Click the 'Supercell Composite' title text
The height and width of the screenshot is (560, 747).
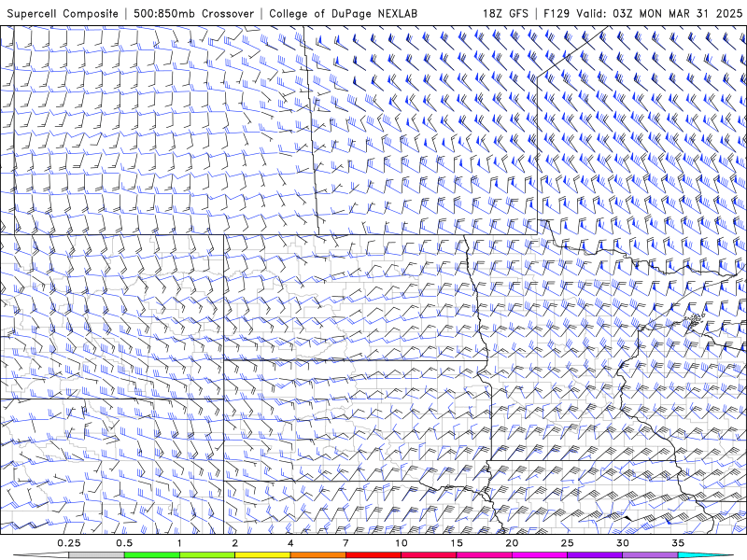point(63,13)
